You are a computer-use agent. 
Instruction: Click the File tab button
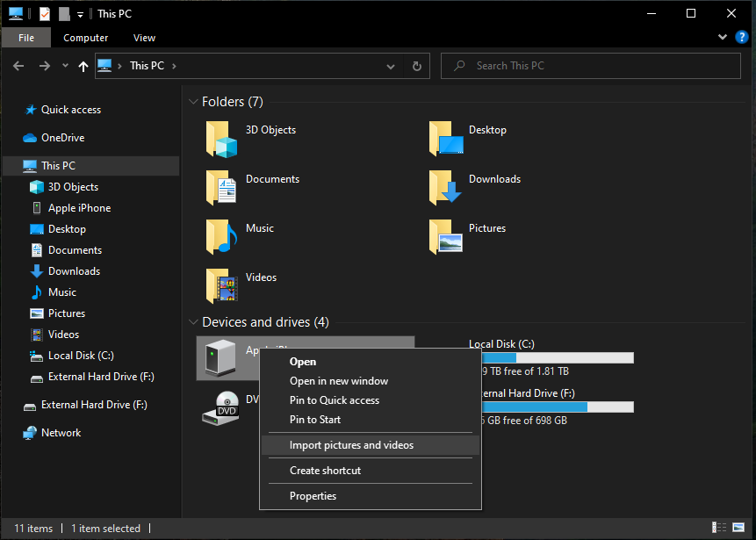pos(26,38)
